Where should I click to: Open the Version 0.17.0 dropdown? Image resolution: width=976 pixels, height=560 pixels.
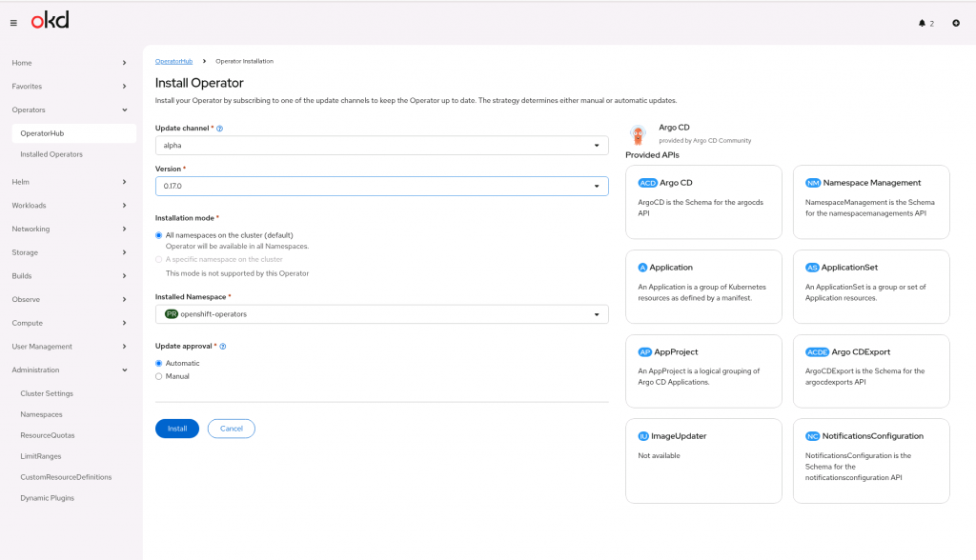click(381, 187)
